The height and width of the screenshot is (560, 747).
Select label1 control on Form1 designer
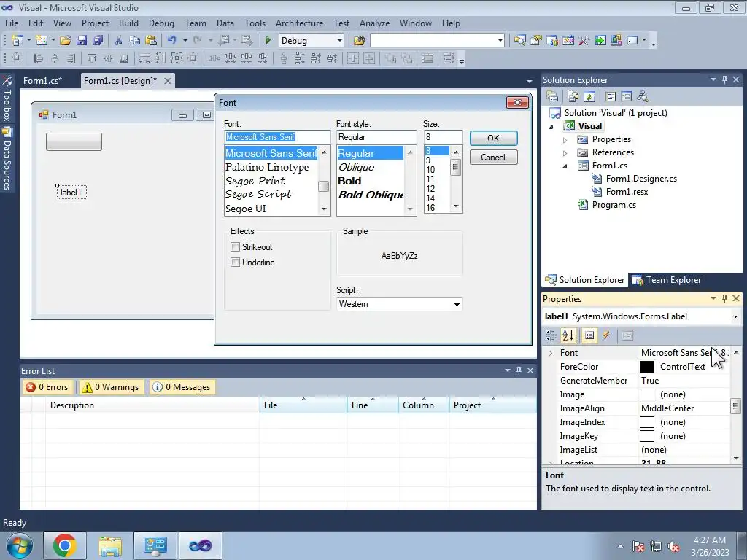[x=71, y=192]
